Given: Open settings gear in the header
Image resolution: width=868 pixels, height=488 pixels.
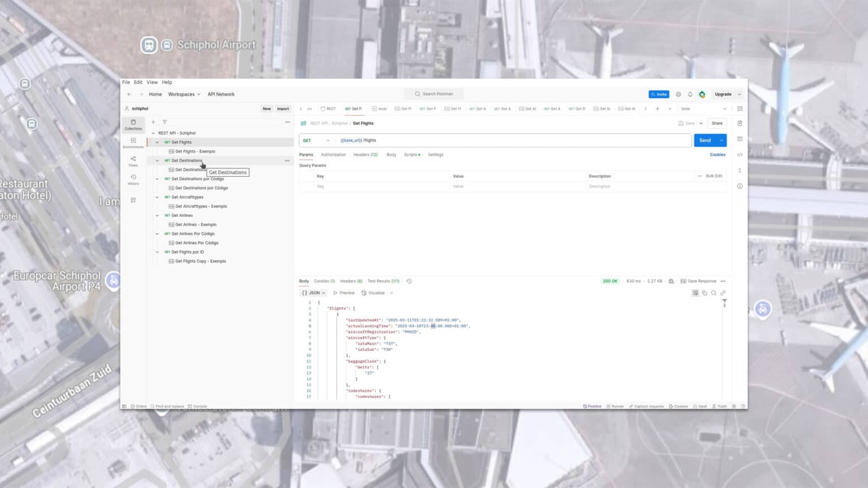Looking at the screenshot, I should [x=678, y=94].
